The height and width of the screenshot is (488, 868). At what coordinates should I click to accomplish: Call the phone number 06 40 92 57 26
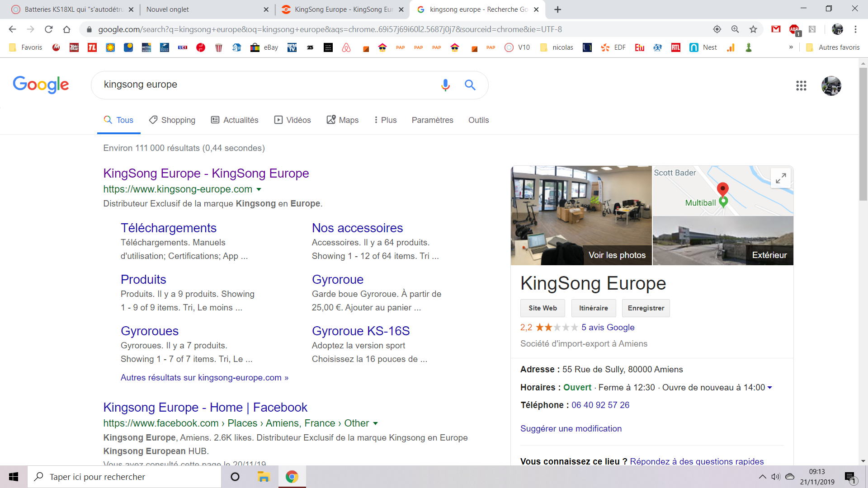600,405
